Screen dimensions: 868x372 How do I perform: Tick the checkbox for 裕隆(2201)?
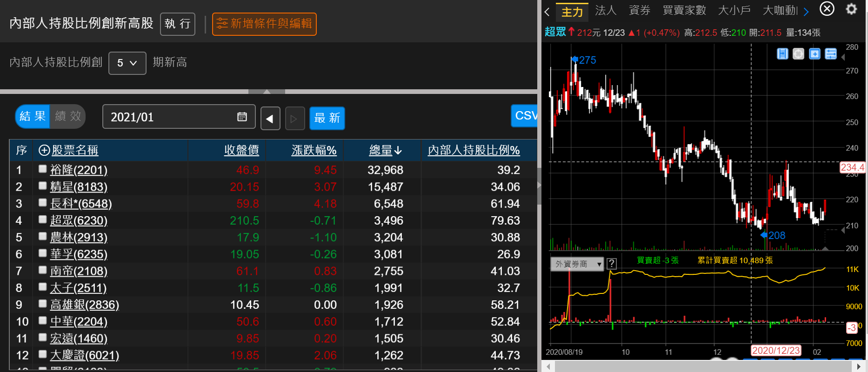43,169
